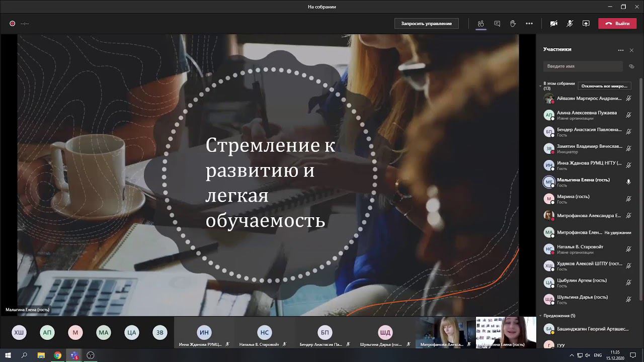Collapse the 'В этом собрании (13)' section
This screenshot has width=644, height=362.
(x=540, y=86)
